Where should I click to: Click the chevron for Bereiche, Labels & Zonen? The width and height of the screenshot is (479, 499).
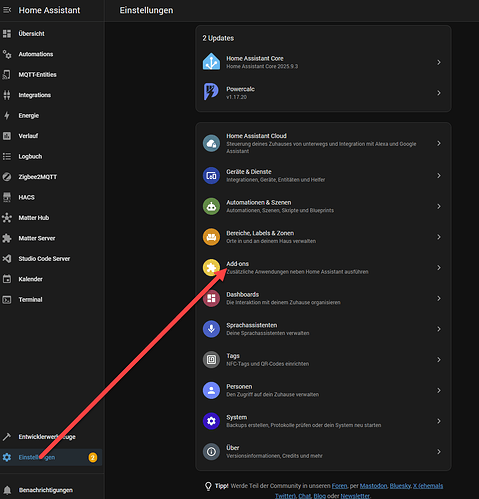pos(439,237)
